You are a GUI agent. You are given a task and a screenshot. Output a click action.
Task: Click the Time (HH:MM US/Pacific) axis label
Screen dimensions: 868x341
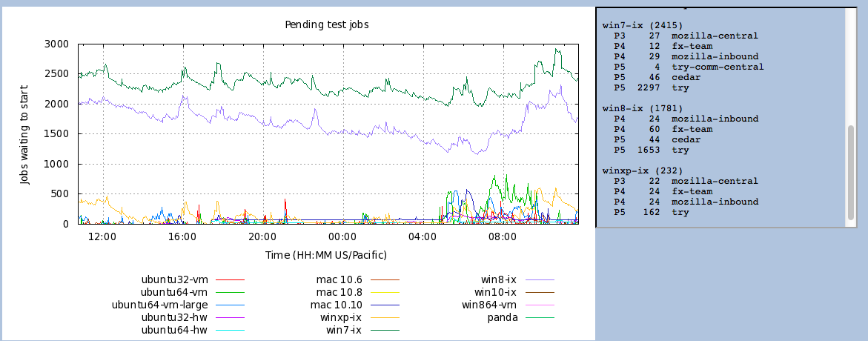pos(326,255)
